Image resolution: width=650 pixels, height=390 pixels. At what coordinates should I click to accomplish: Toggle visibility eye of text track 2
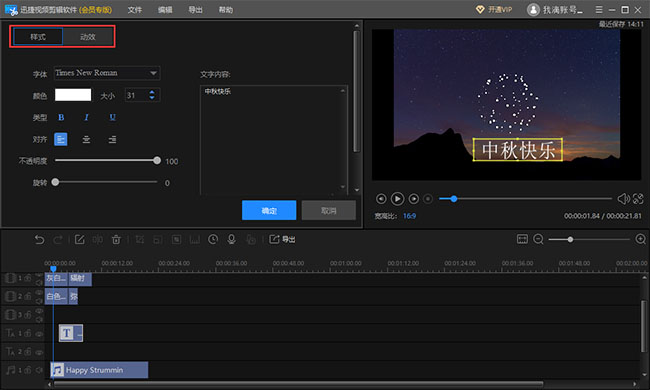(39, 352)
